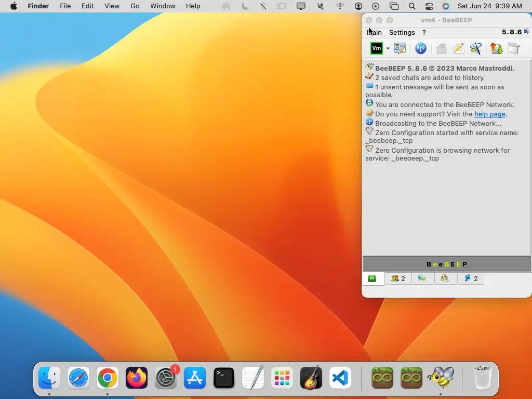Image resolution: width=532 pixels, height=399 pixels.
Task: Select the green activity log tab
Action: point(372,278)
